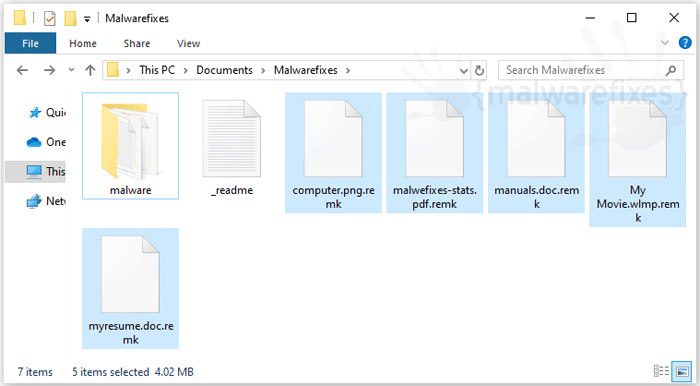Screen dimensions: 700x386
Task: Expand the chevron after Malwarefixes breadcrumb
Action: click(x=348, y=71)
